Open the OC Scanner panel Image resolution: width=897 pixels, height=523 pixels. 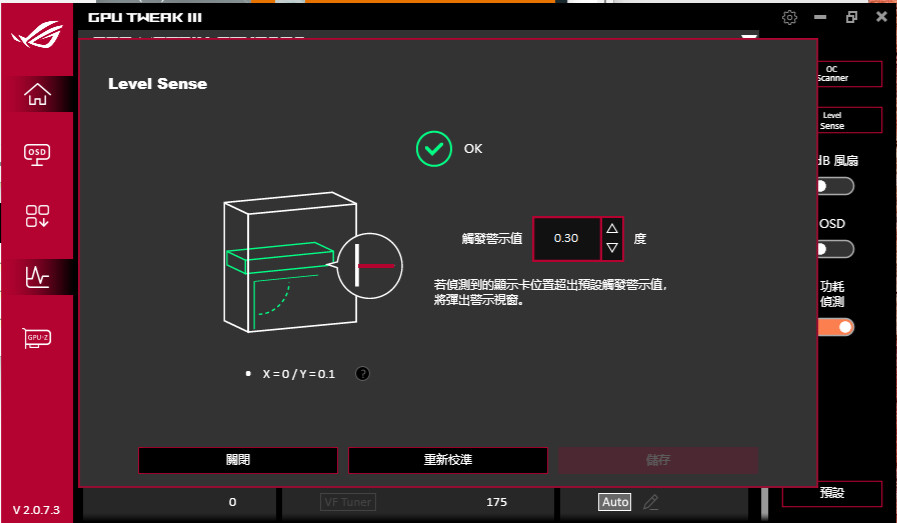[x=832, y=74]
